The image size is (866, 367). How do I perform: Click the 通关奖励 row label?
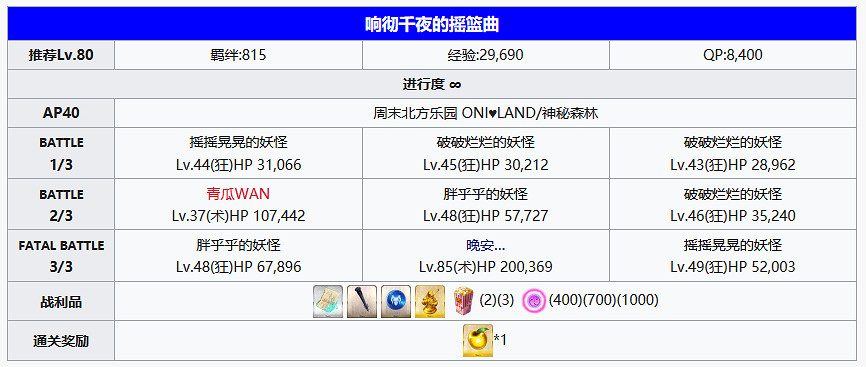point(61,341)
